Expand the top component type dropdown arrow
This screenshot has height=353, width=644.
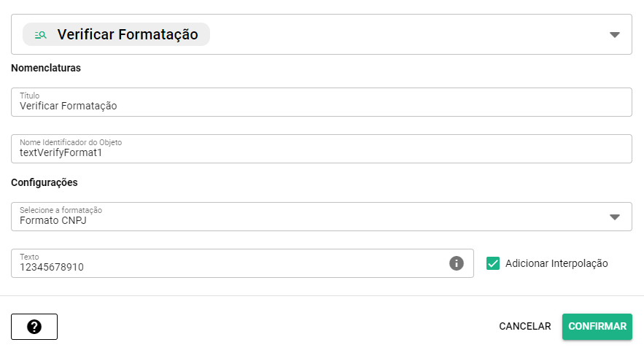point(614,34)
